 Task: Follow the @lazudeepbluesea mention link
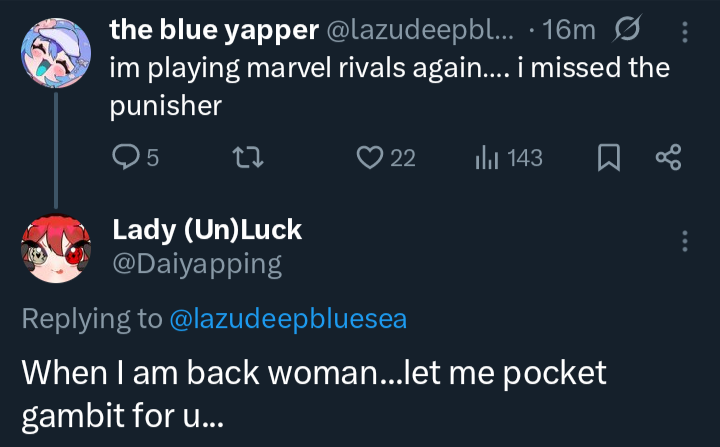coord(288,318)
